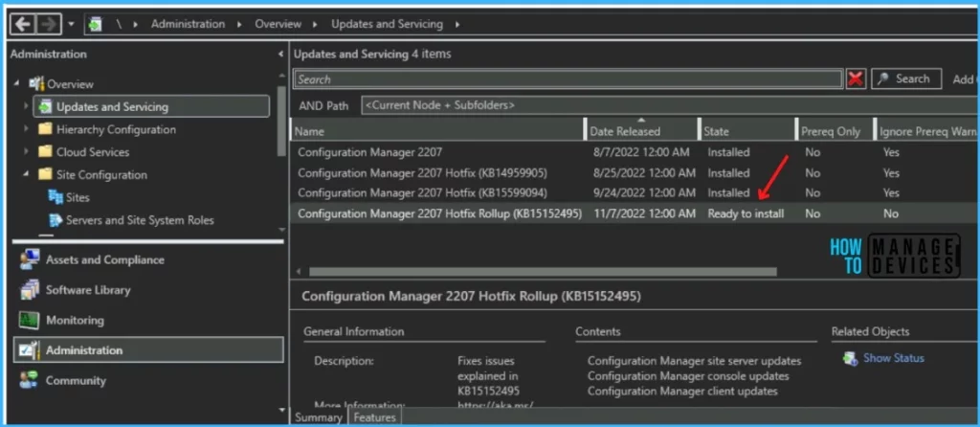Open dropdown arrow after Administration breadcrumb
Screen dimensions: 980x427
pyautogui.click(x=239, y=24)
